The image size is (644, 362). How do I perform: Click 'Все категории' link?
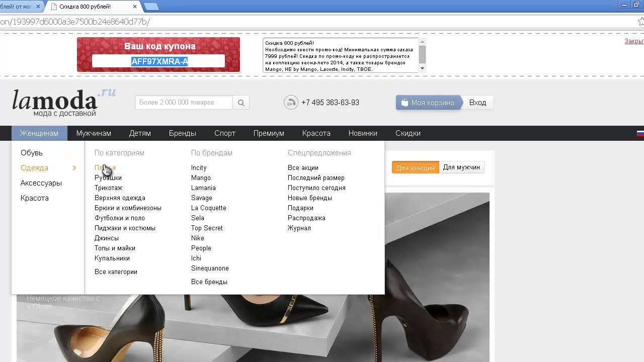tap(116, 272)
